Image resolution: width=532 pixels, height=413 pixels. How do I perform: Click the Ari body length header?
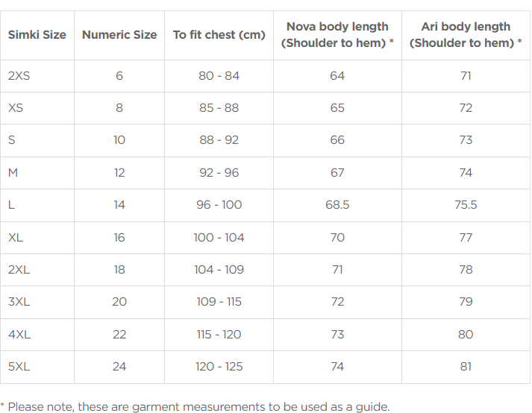[x=466, y=35]
